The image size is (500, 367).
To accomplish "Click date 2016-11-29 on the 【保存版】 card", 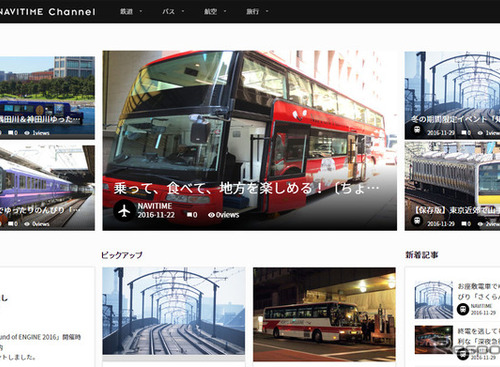I will (441, 224).
